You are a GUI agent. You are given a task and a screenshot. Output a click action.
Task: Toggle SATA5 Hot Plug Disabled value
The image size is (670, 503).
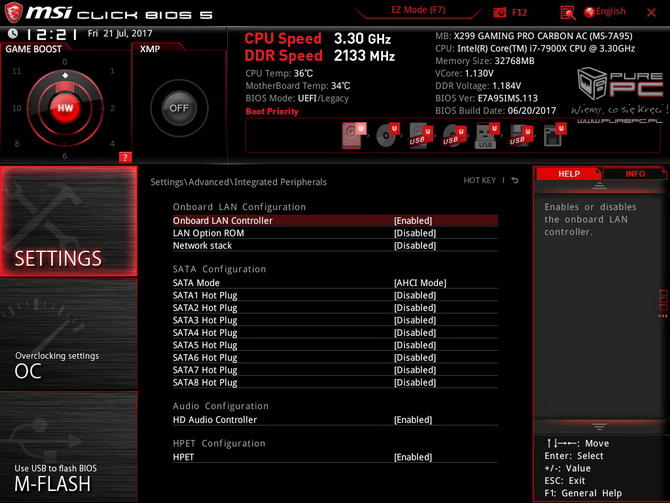click(x=415, y=344)
